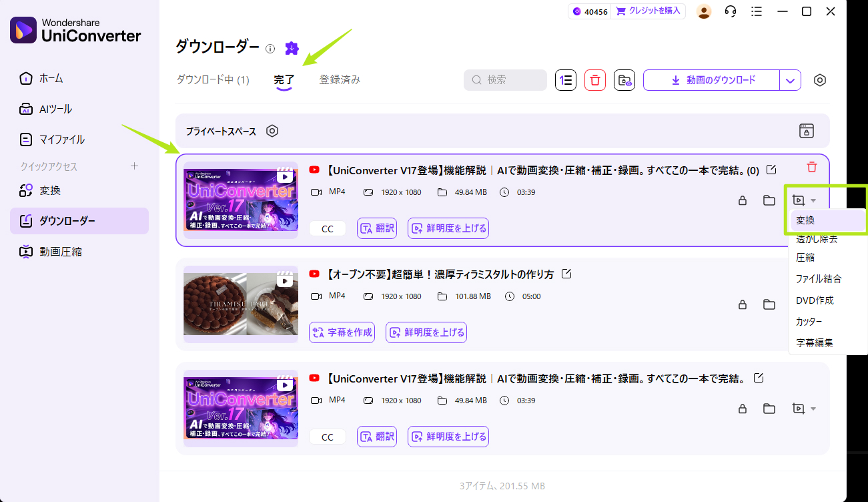The width and height of the screenshot is (868, 502).
Task: Lock the tiramisu video with the padlock icon
Action: tap(742, 304)
